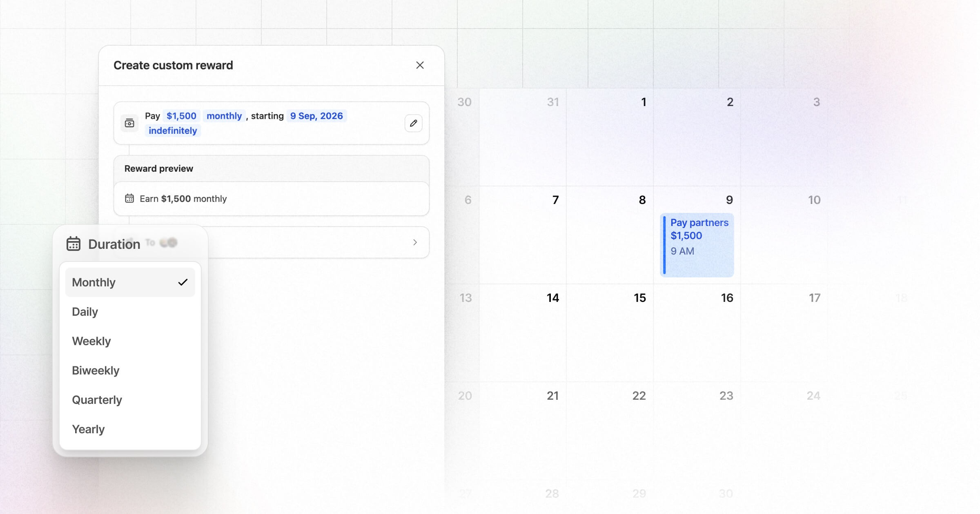Open the monthly frequency dropdown
The width and height of the screenshot is (980, 514).
pyautogui.click(x=224, y=116)
